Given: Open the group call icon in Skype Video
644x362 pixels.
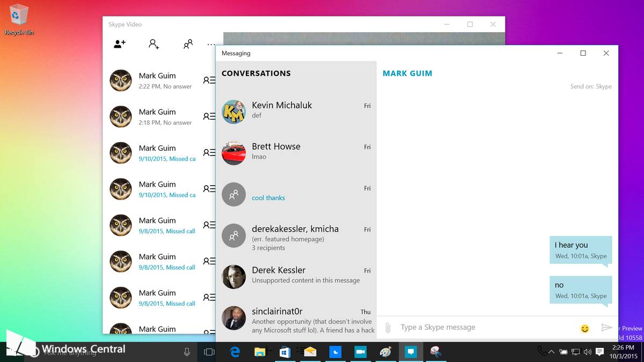Looking at the screenshot, I should coord(188,45).
